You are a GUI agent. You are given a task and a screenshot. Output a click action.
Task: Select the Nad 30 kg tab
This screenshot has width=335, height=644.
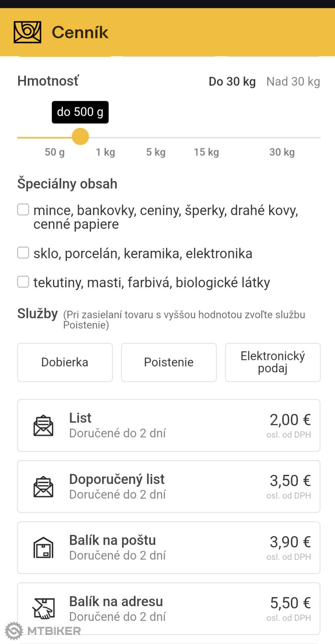[x=293, y=82]
